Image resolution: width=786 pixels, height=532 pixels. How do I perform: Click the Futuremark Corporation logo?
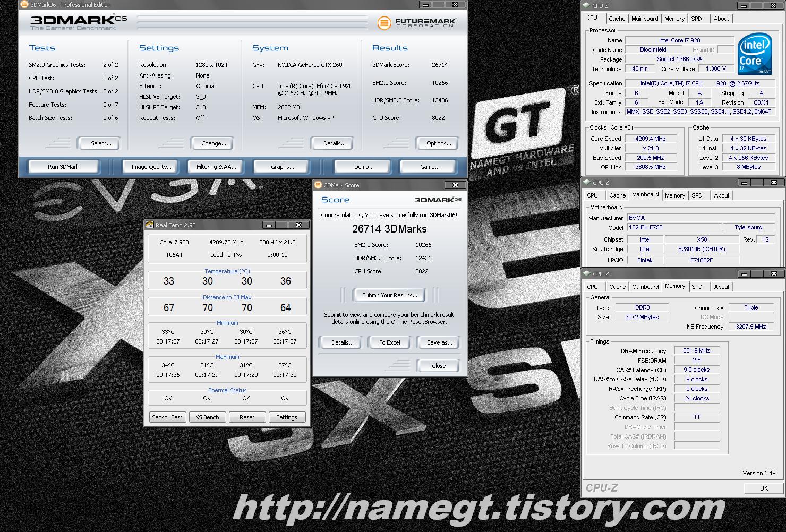pyautogui.click(x=417, y=23)
